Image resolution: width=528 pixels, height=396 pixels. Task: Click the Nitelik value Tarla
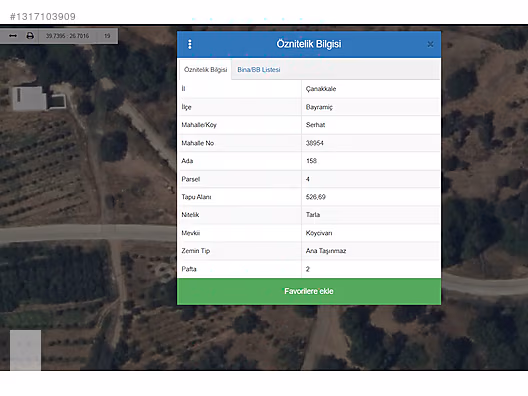[313, 215]
